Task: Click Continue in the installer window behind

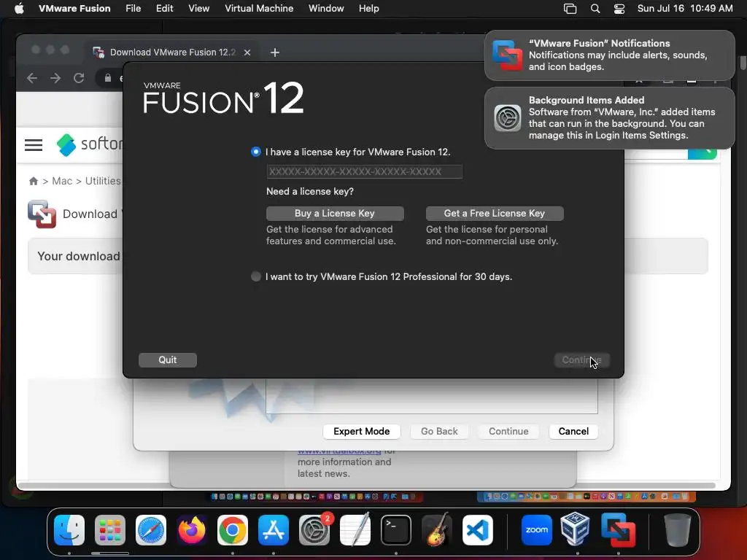Action: [508, 432]
